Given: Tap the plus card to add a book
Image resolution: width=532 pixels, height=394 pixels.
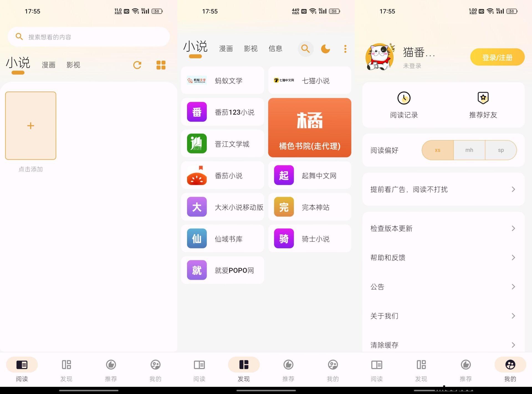Looking at the screenshot, I should [x=31, y=126].
